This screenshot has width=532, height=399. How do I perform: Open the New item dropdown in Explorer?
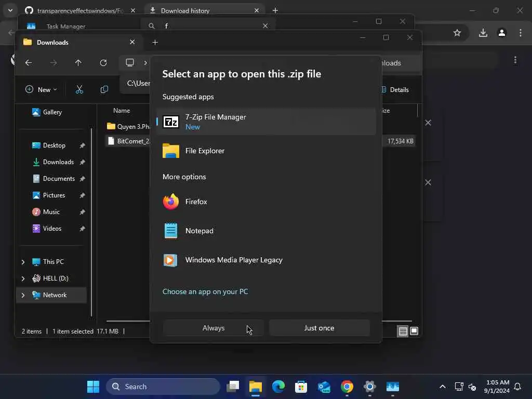click(41, 89)
